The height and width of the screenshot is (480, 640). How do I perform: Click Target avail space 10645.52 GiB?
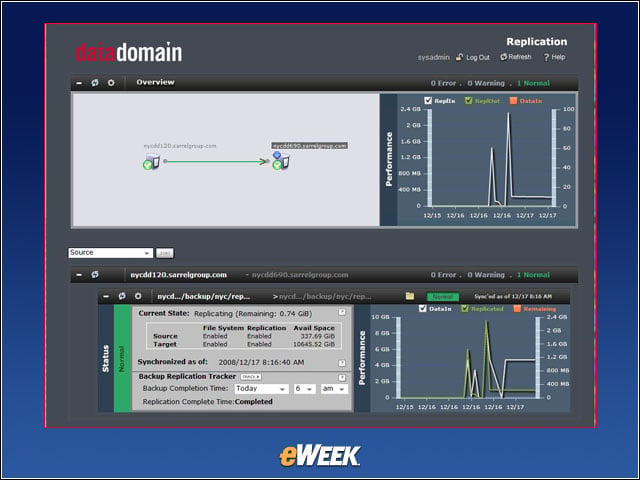tap(314, 344)
